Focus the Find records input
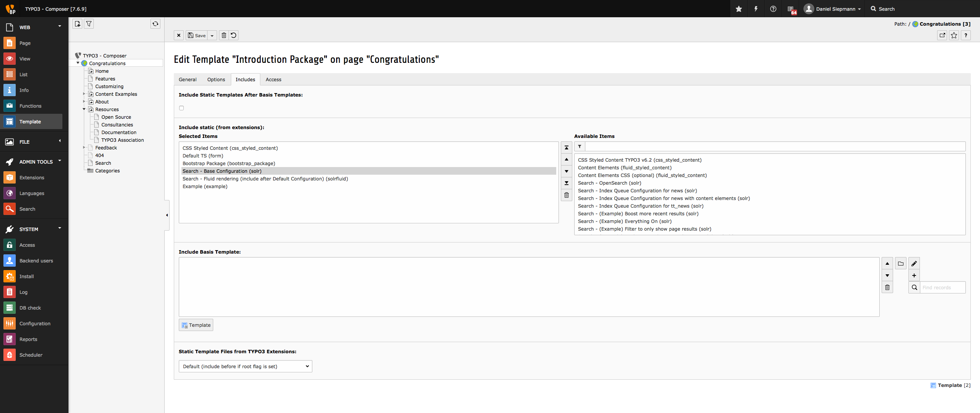This screenshot has height=413, width=980. click(943, 287)
